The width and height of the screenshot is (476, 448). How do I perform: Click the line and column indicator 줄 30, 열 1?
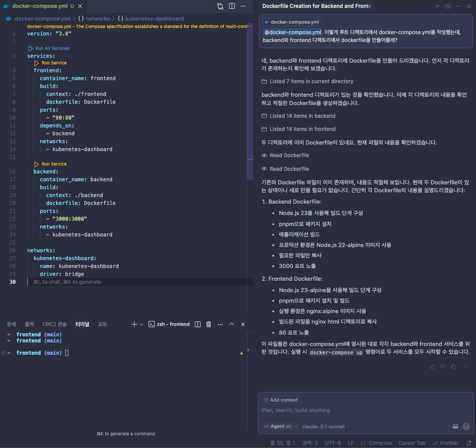282,443
